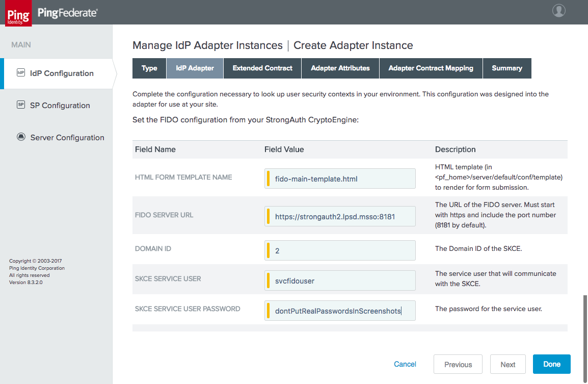Click the 'MAIN' sidebar heading
Viewport: 588px width, 384px height.
21,45
